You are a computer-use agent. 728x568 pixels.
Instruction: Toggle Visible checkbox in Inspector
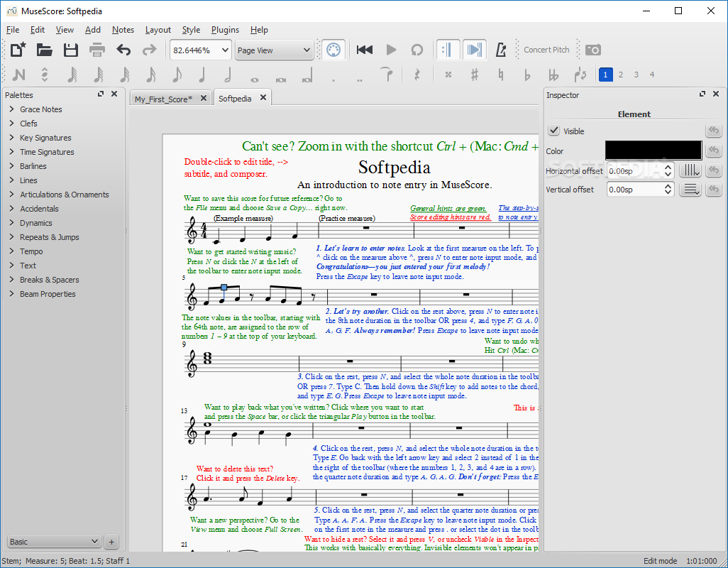click(554, 131)
